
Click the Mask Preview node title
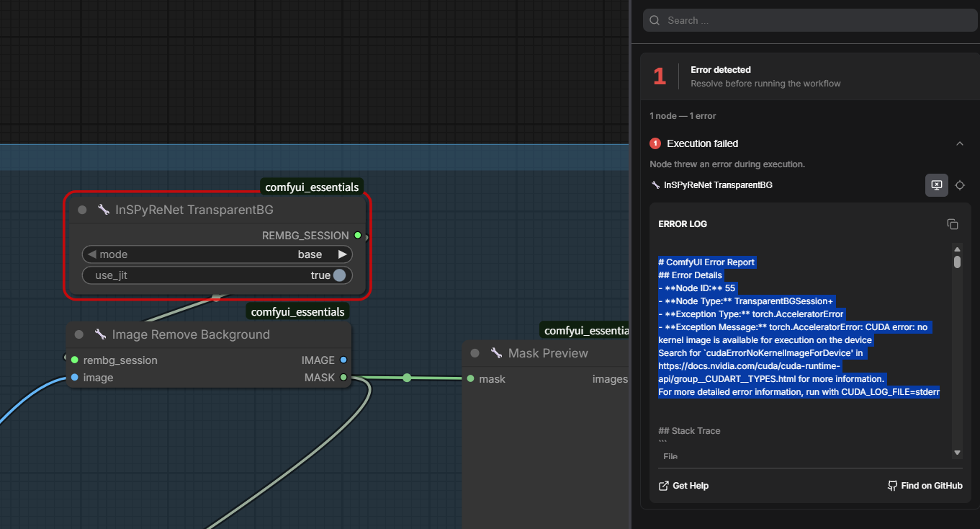[548, 353]
